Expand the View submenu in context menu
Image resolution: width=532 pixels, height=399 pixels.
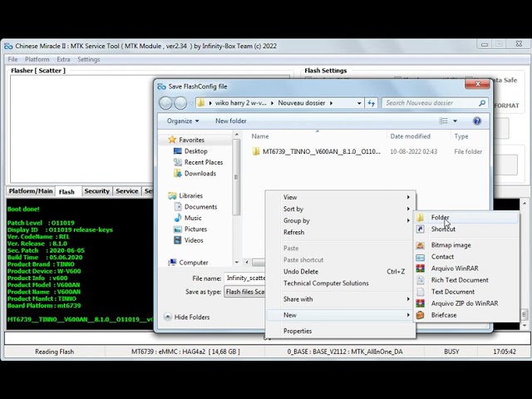point(340,198)
